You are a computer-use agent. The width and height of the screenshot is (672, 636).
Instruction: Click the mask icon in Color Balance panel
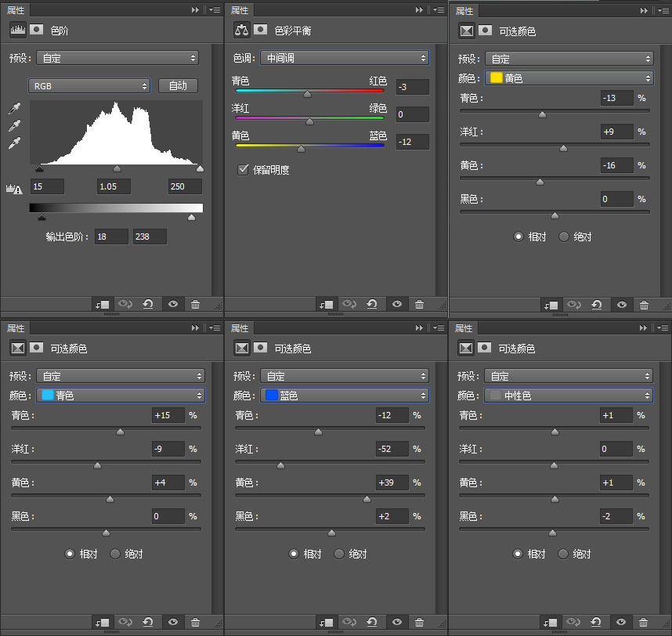point(260,29)
